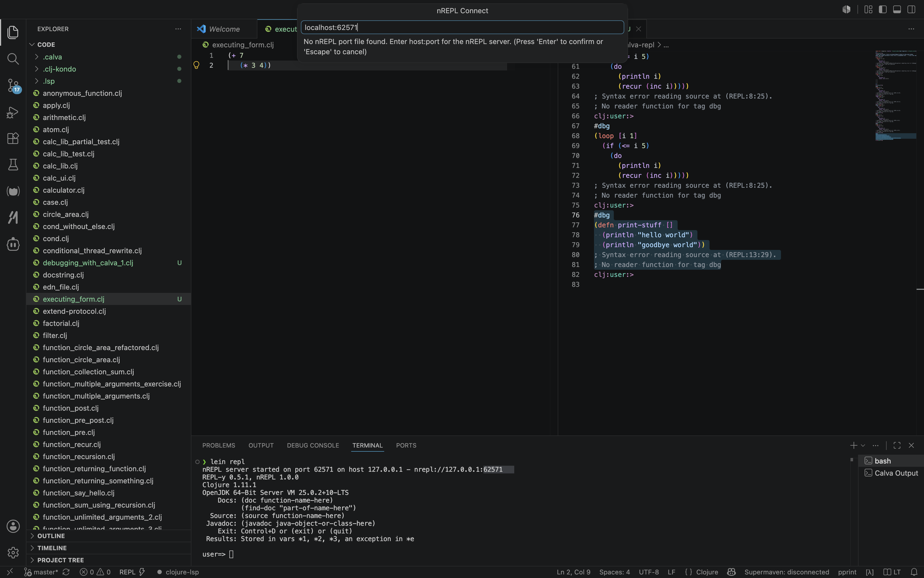924x578 pixels.
Task: Open the slashed-A icon view in activity bar
Action: click(x=13, y=217)
